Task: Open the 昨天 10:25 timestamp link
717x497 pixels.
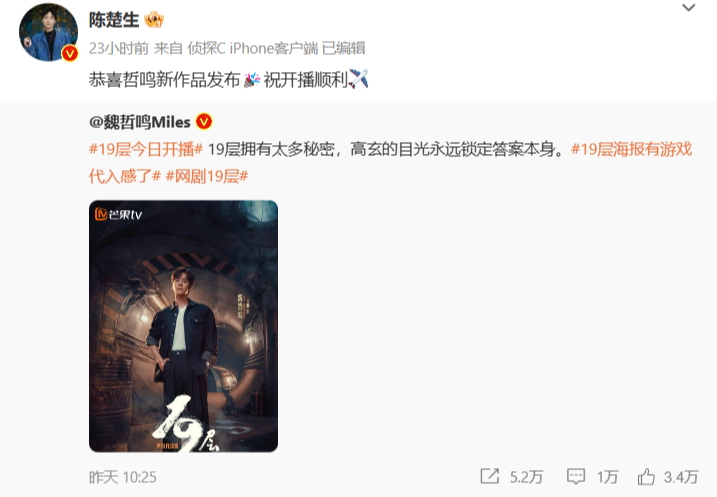Action: tap(123, 477)
